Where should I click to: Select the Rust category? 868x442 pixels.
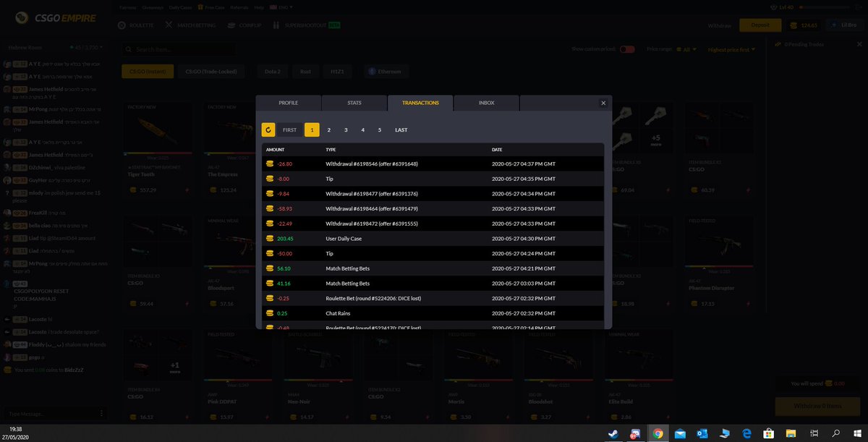(306, 72)
